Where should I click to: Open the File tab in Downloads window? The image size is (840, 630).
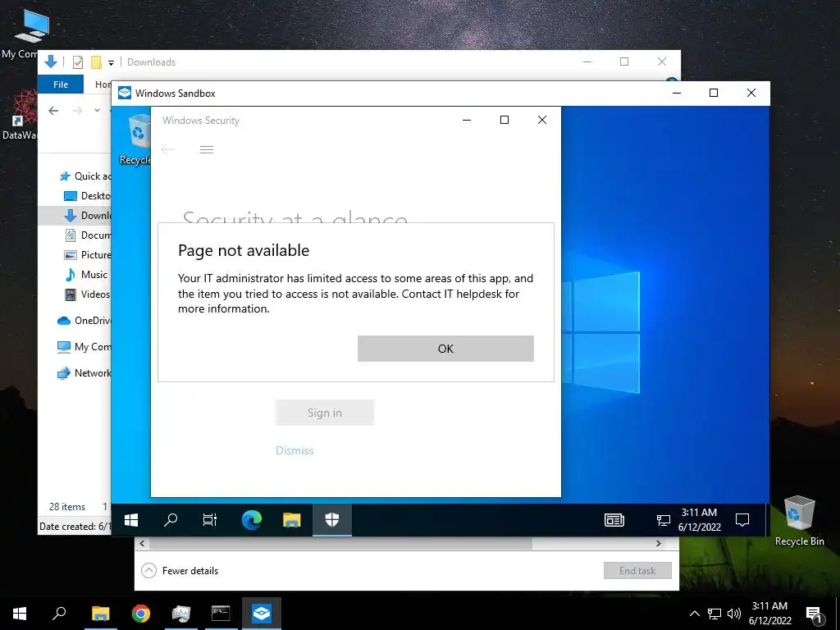tap(61, 84)
